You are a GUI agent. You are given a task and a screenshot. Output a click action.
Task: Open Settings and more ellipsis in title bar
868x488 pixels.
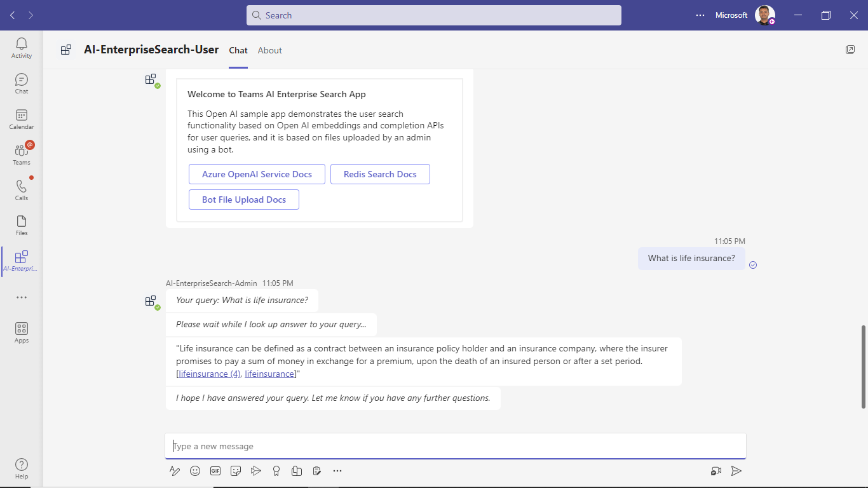(700, 15)
